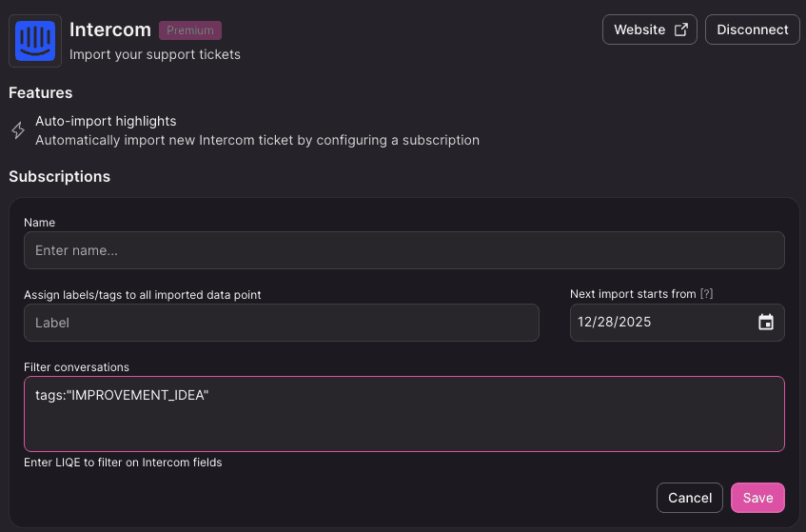Click the 'Auto-import highlights' text

[x=106, y=121]
